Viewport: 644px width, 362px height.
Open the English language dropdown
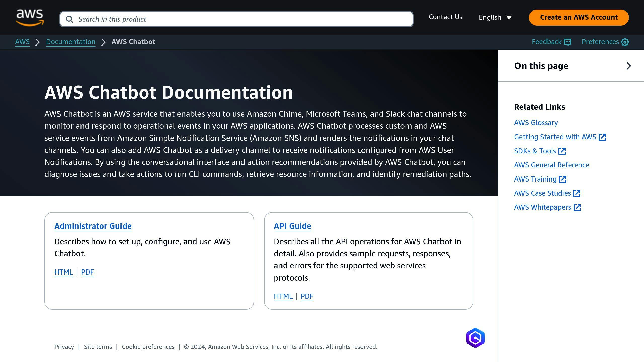point(495,17)
